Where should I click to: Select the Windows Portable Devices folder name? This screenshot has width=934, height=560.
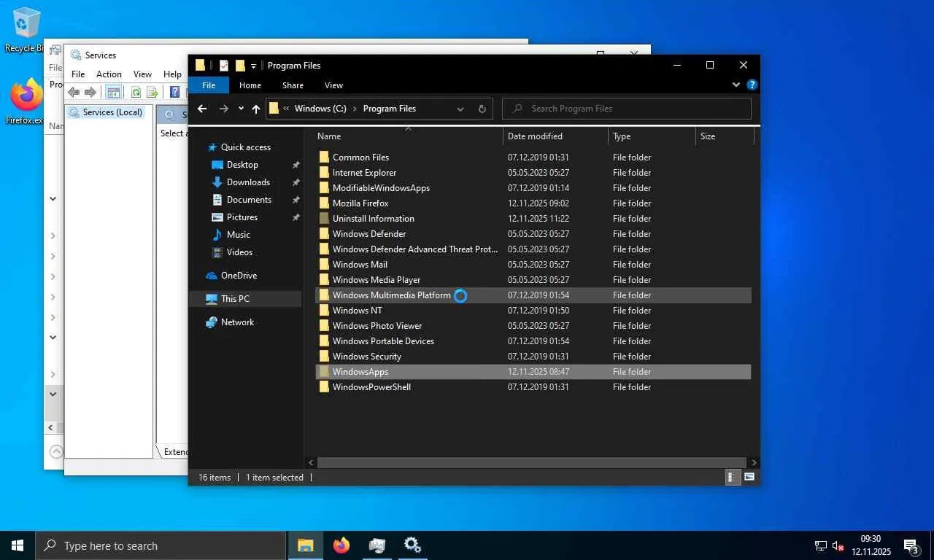tap(383, 341)
